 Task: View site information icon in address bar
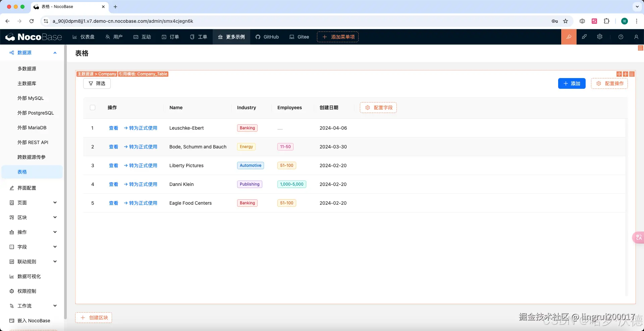tap(46, 21)
